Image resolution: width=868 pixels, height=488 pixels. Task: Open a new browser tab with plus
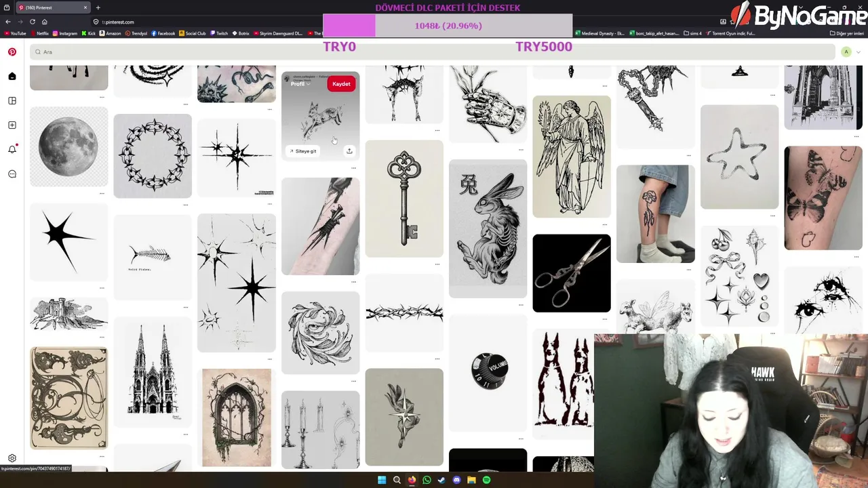pos(98,7)
